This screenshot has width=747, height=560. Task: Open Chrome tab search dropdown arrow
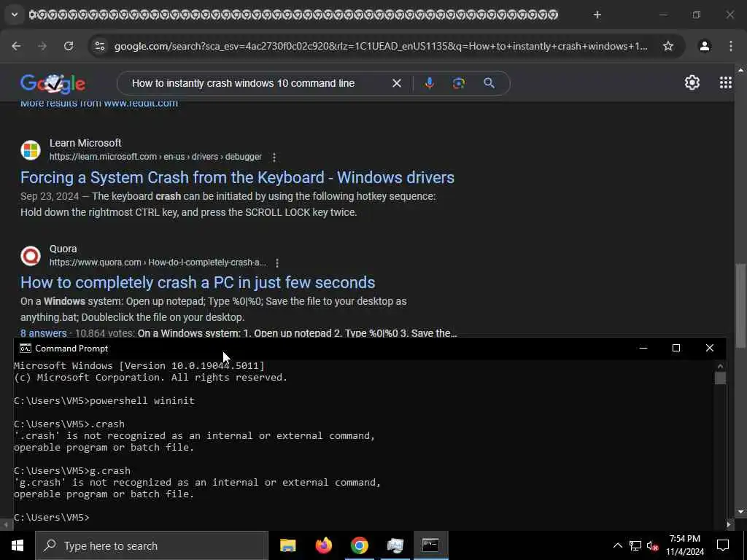pos(15,15)
